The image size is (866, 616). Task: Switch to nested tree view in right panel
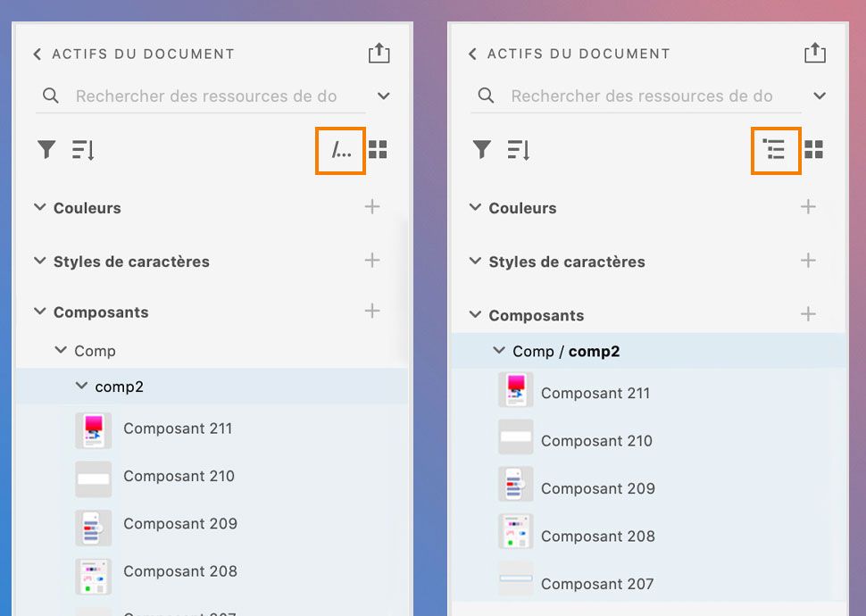click(x=775, y=150)
